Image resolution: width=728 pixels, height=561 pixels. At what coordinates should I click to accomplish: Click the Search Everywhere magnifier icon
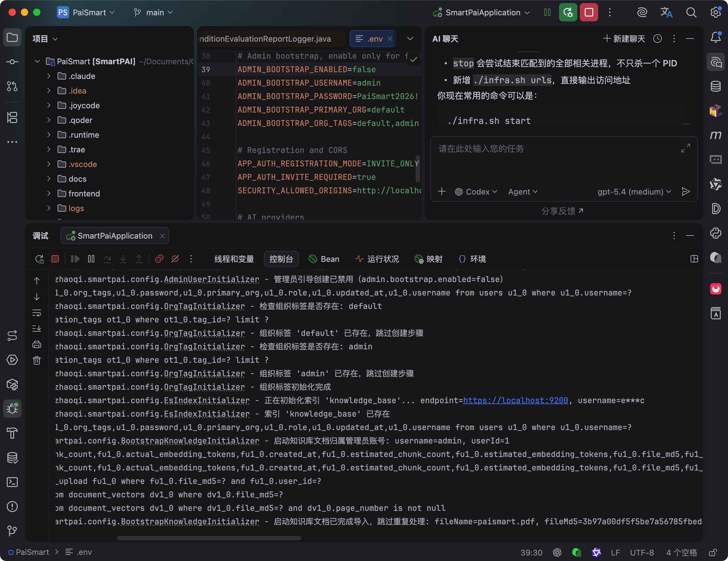[691, 13]
